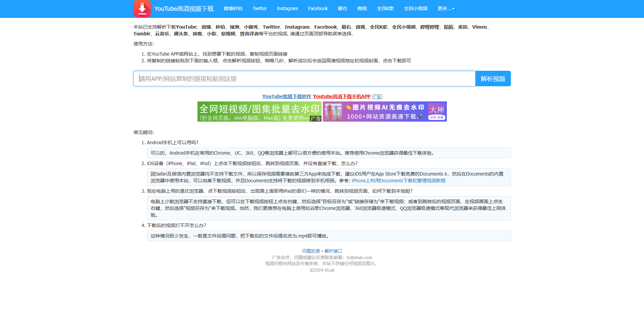The image size is (644, 313).
Task: Open the purple 图片视频AI无痕去水印 banner
Action: click(385, 112)
